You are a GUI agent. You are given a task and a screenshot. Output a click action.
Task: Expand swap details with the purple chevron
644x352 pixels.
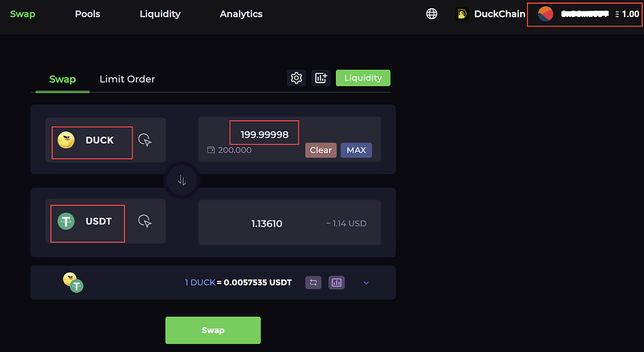click(366, 283)
